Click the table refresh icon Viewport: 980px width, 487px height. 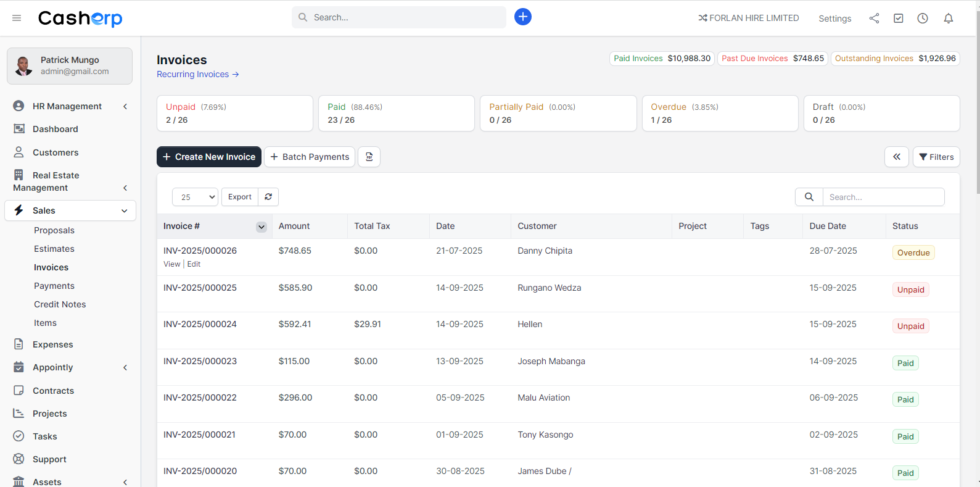[x=268, y=197]
